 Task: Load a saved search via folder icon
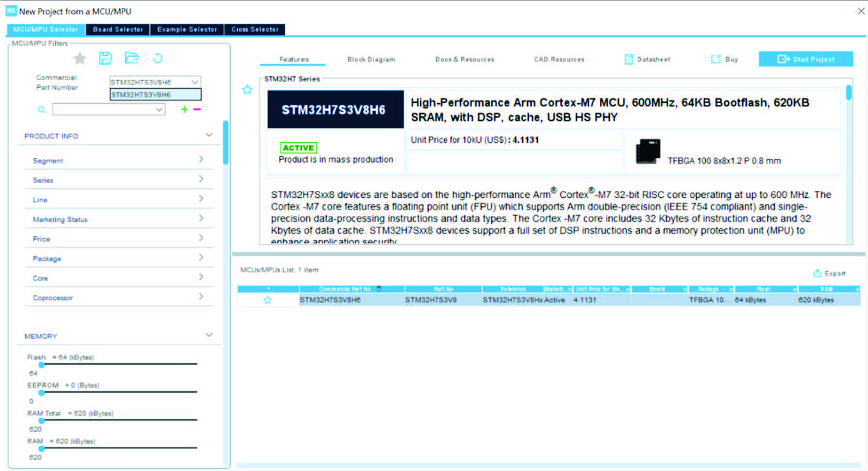[x=131, y=58]
